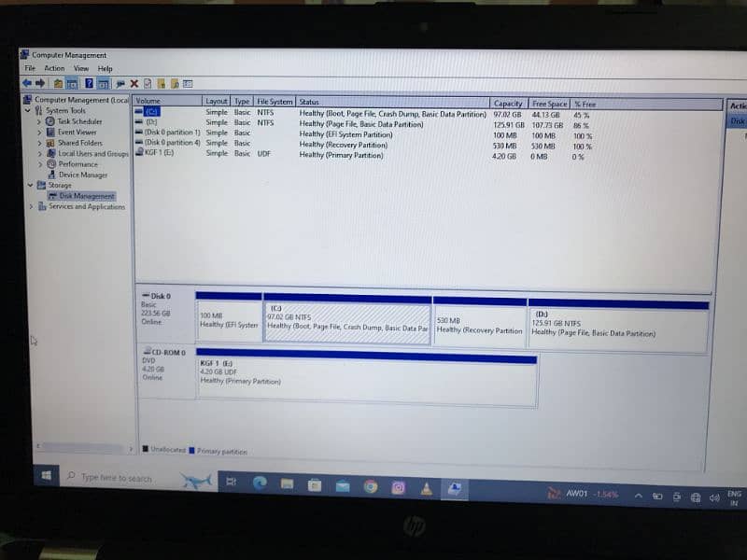Launch Microsoft Edge from taskbar
This screenshot has width=747, height=560.
click(x=260, y=483)
